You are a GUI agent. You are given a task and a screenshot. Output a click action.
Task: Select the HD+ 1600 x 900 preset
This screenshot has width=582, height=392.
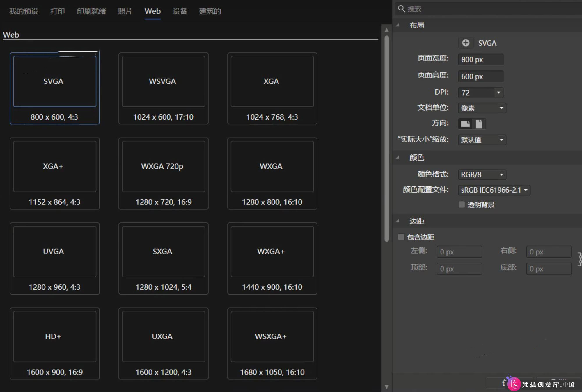[x=55, y=343]
